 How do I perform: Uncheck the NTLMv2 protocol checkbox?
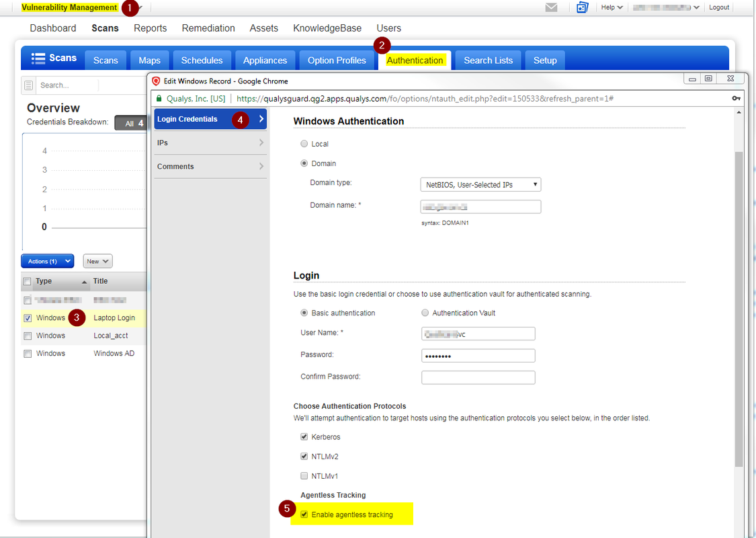[304, 456]
